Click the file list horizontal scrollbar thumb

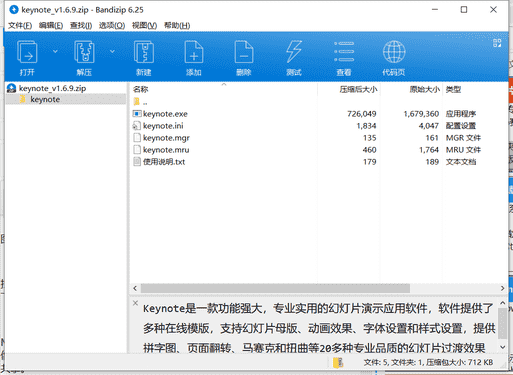point(275,288)
